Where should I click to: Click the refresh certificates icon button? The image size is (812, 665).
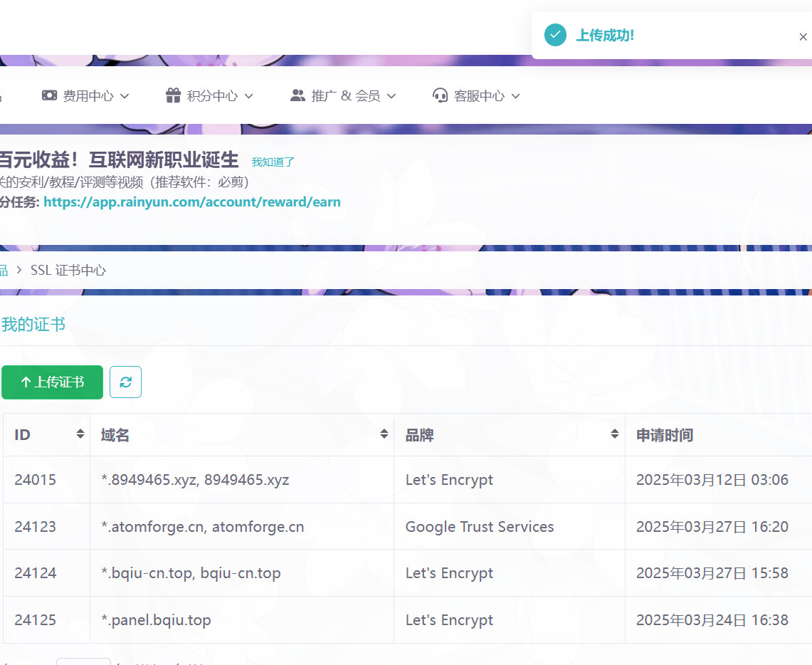coord(125,382)
